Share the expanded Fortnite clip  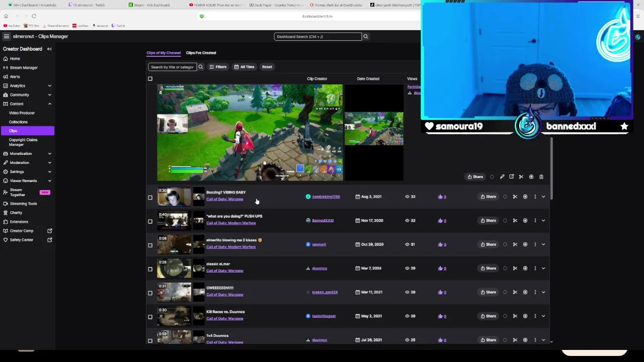[x=475, y=176]
